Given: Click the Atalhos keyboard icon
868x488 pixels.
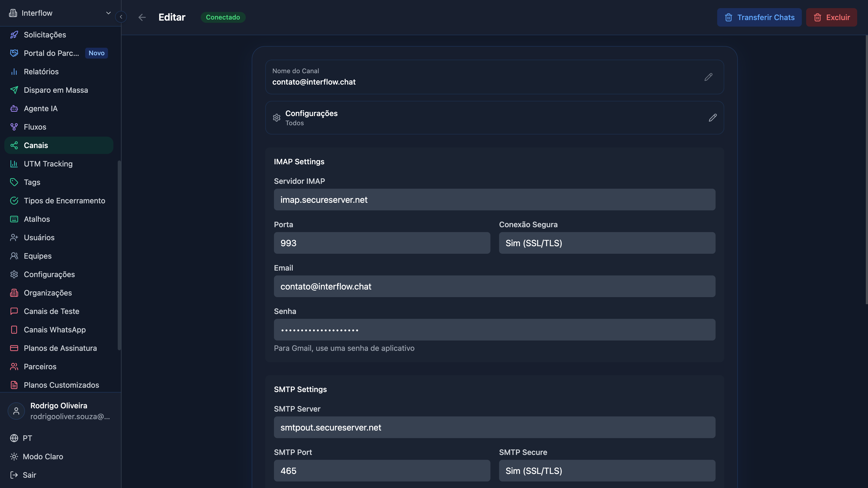Looking at the screenshot, I should pyautogui.click(x=14, y=219).
